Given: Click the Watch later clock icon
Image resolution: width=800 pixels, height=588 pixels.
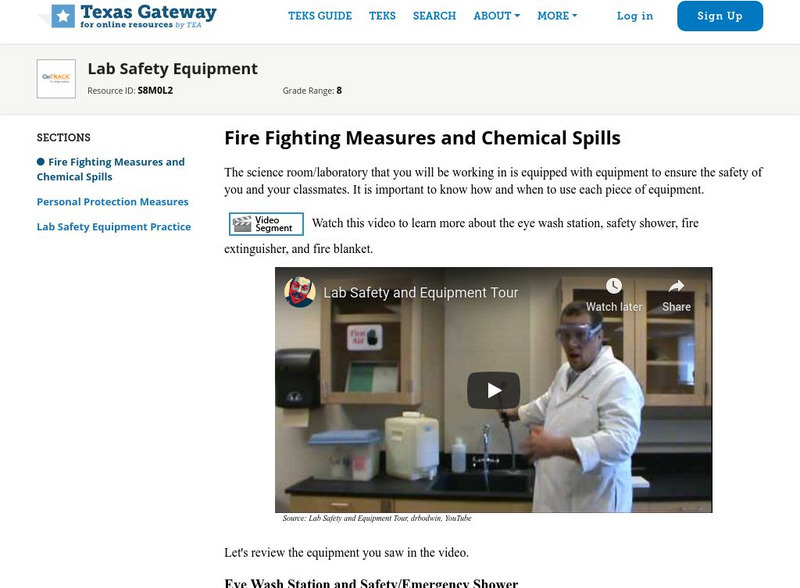Looking at the screenshot, I should (613, 286).
